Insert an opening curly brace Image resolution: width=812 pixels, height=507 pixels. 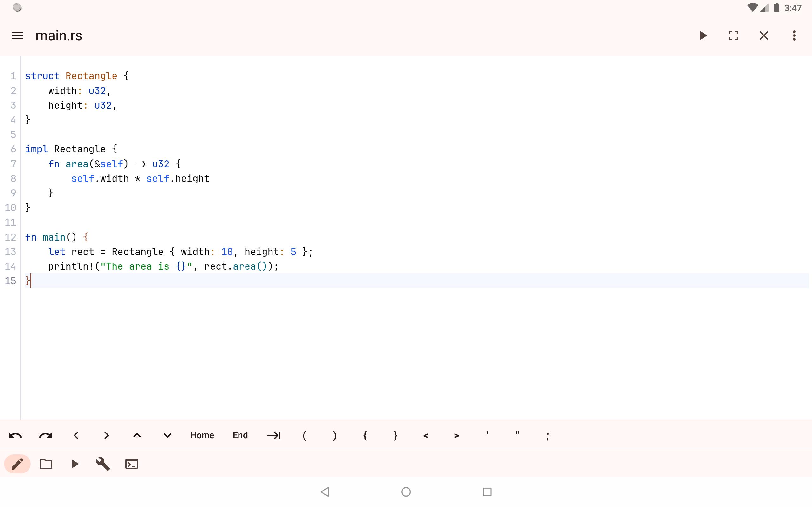coord(365,435)
